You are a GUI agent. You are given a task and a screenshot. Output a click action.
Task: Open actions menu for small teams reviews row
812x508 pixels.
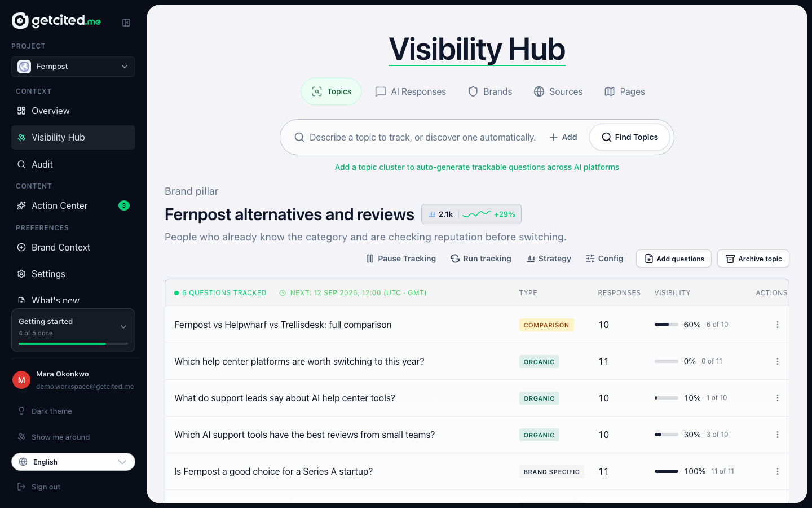(778, 435)
